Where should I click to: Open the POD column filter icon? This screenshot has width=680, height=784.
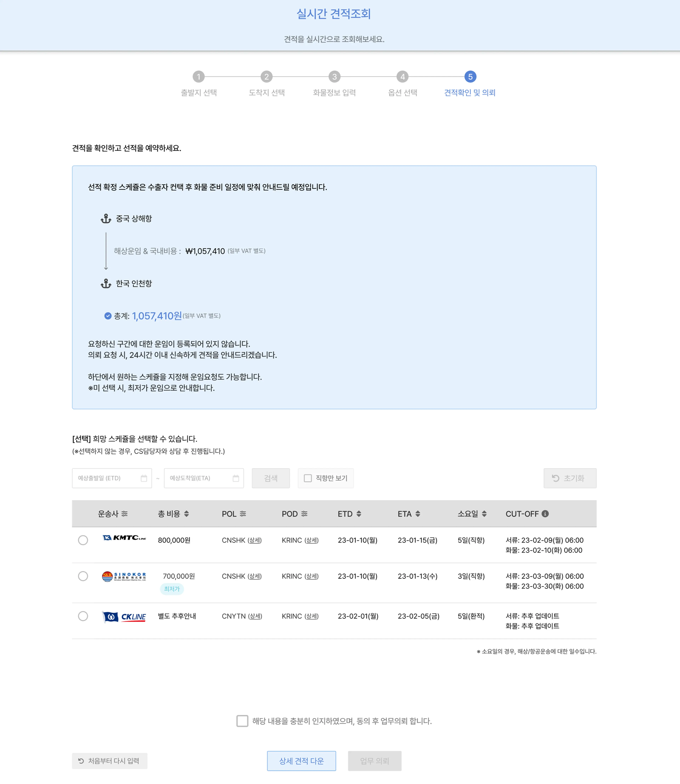tap(304, 513)
